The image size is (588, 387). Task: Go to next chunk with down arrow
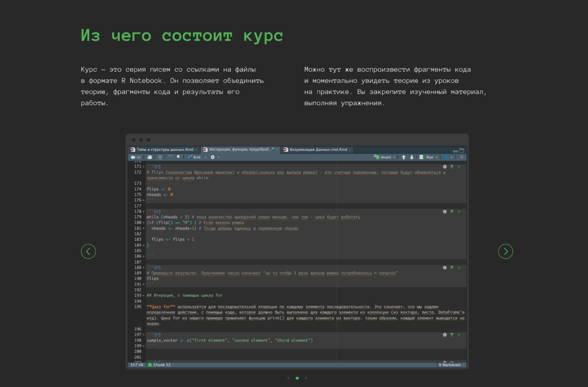pyautogui.click(x=412, y=157)
